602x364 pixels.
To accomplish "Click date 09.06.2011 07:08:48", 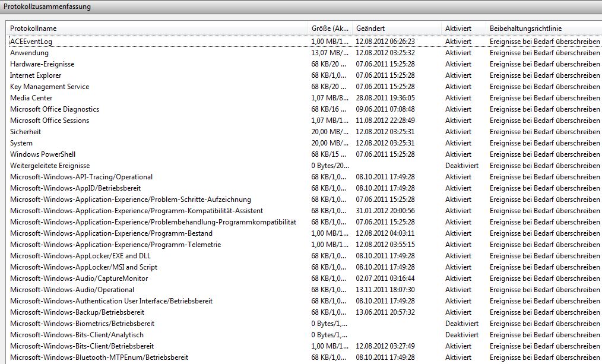I will pyautogui.click(x=385, y=109).
